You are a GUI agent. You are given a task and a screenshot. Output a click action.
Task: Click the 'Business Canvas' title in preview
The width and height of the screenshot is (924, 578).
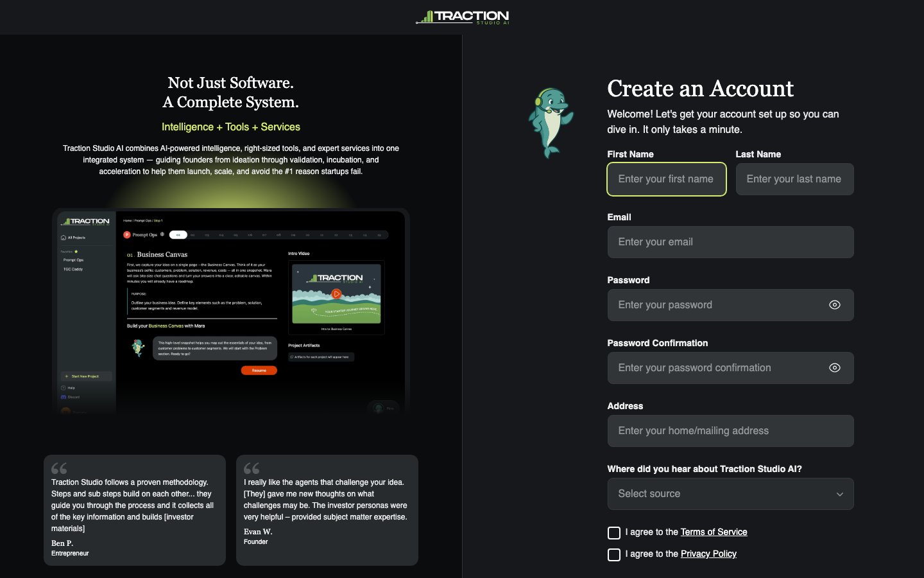[162, 254]
